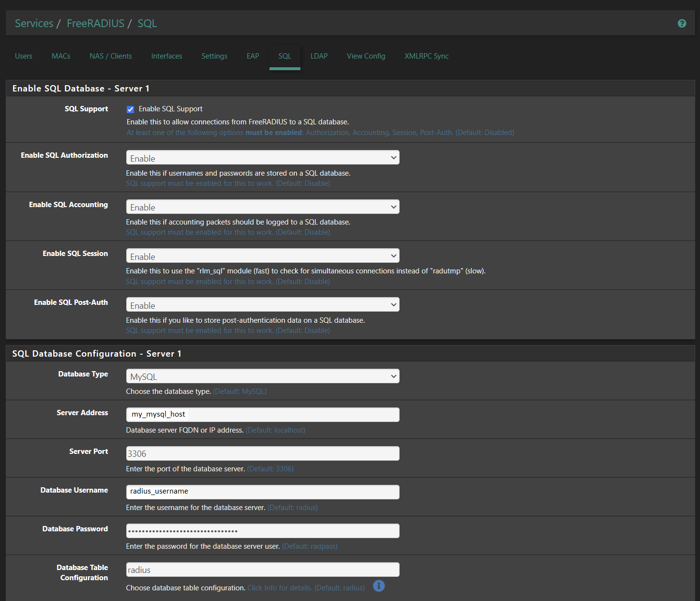
Task: Click the Database Table Configuration field
Action: point(263,570)
